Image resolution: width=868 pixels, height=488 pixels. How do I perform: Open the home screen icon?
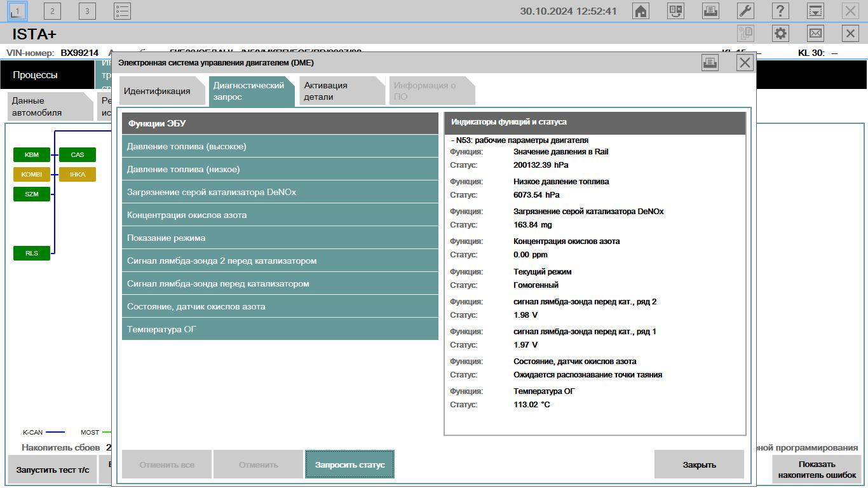641,11
